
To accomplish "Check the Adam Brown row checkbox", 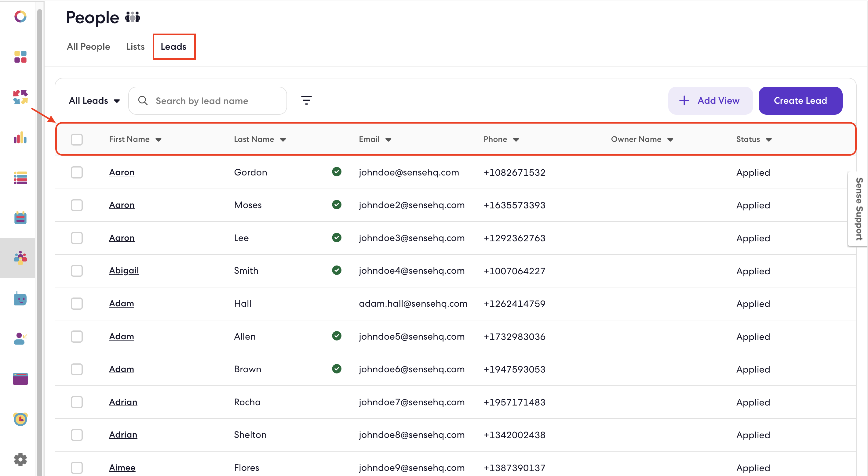I will click(77, 369).
